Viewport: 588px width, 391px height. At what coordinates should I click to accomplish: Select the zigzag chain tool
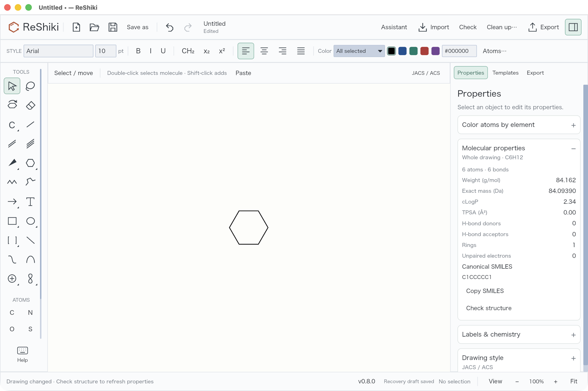click(12, 182)
